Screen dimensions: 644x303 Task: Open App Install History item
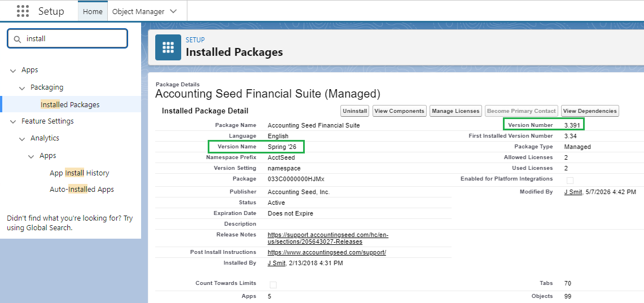[x=79, y=173]
